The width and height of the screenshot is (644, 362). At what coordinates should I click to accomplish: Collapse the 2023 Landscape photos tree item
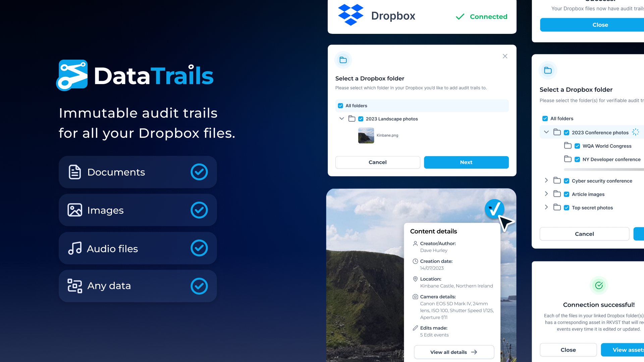click(342, 119)
